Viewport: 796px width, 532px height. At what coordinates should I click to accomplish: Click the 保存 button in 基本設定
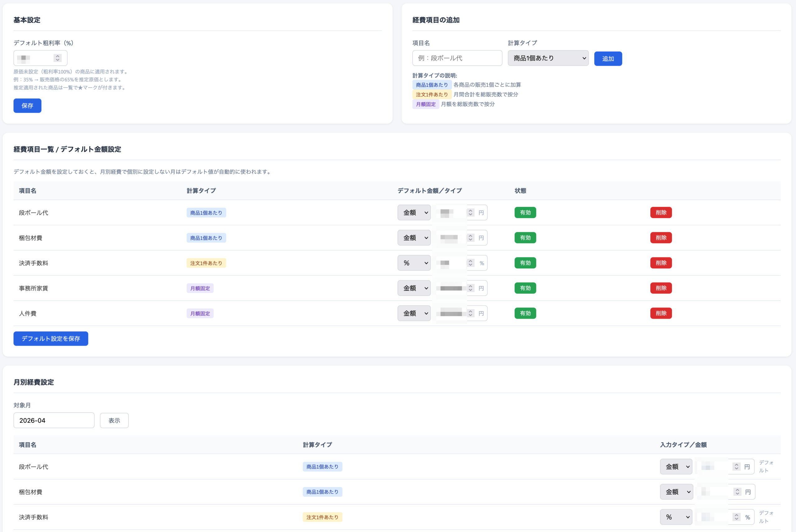coord(27,106)
